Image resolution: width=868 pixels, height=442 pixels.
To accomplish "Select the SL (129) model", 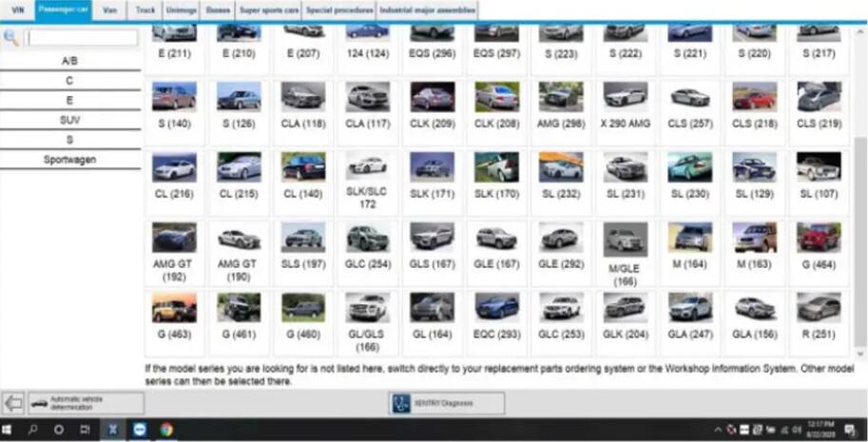I will tap(754, 182).
